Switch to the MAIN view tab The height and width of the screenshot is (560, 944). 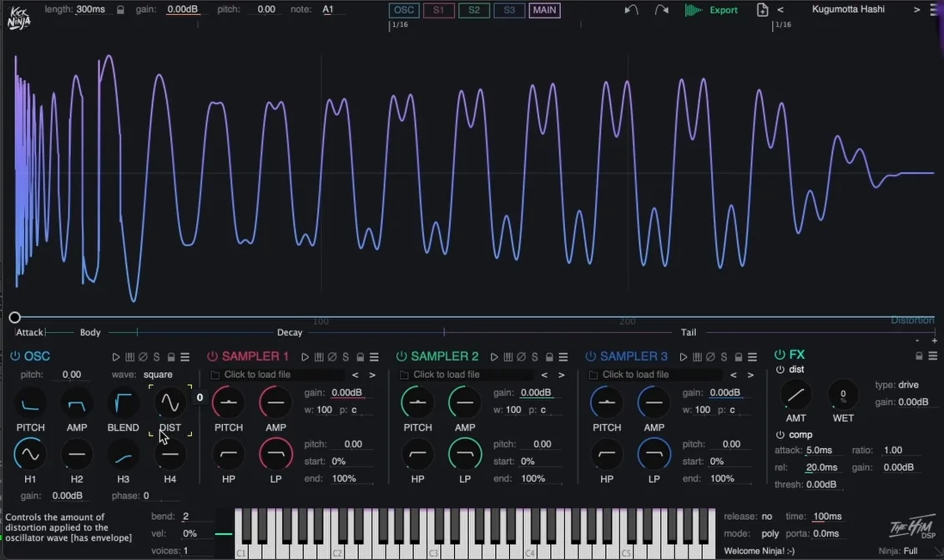(x=545, y=10)
